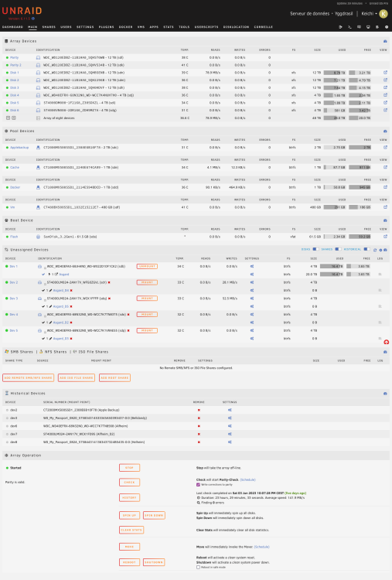Stop the array with Stop button
392x580 pixels.
129,468
